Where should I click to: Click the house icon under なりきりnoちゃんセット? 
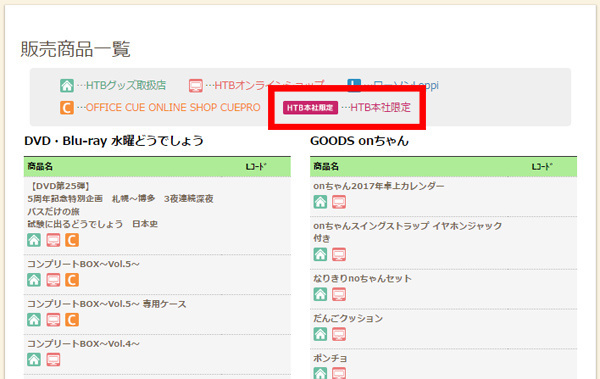tap(320, 294)
